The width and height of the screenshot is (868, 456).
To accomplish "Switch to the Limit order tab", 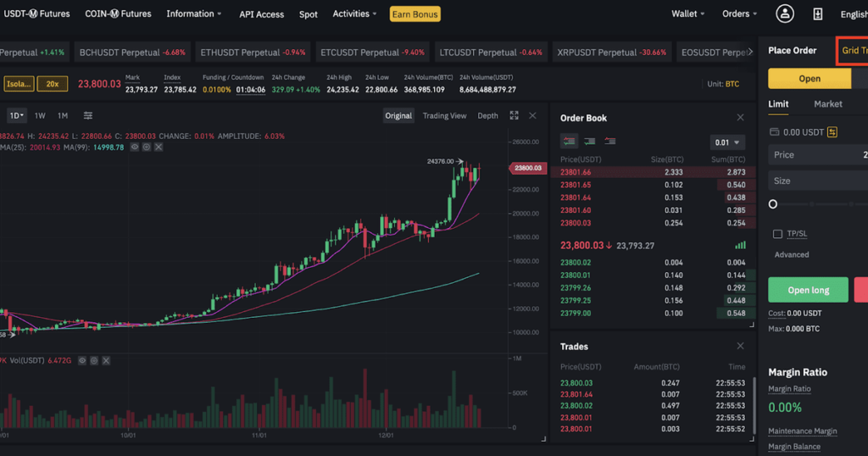I will coord(778,104).
